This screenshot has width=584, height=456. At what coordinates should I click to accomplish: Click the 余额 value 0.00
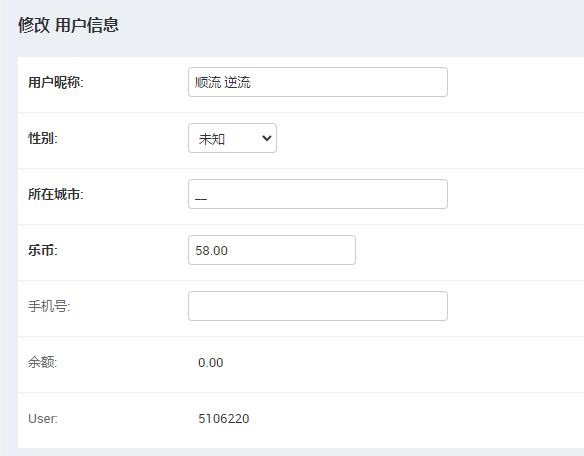point(210,362)
